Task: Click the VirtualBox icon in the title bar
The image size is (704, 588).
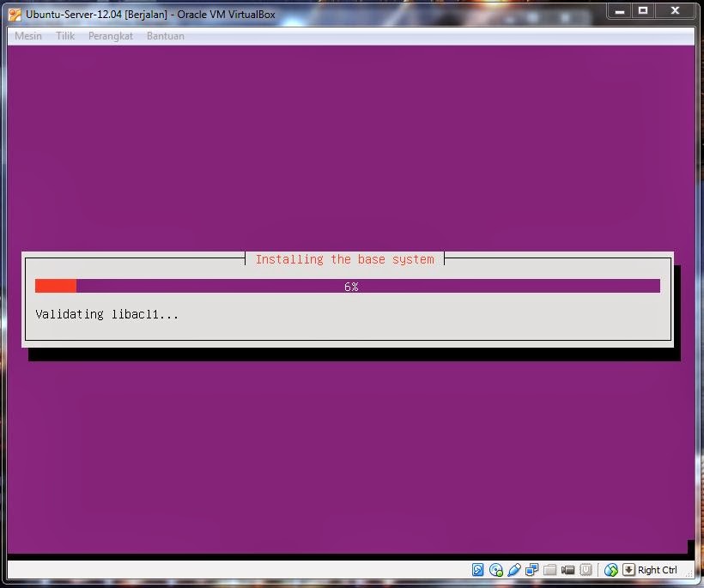Action: tap(15, 15)
